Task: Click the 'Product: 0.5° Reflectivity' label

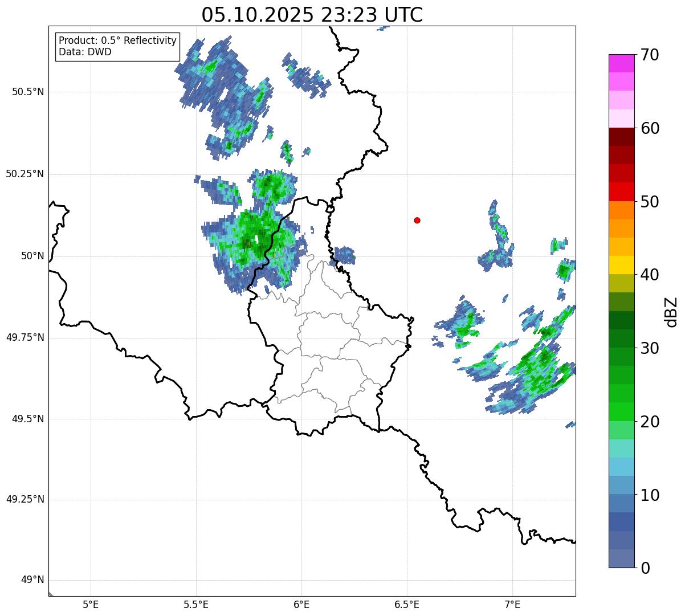Action: (117, 41)
